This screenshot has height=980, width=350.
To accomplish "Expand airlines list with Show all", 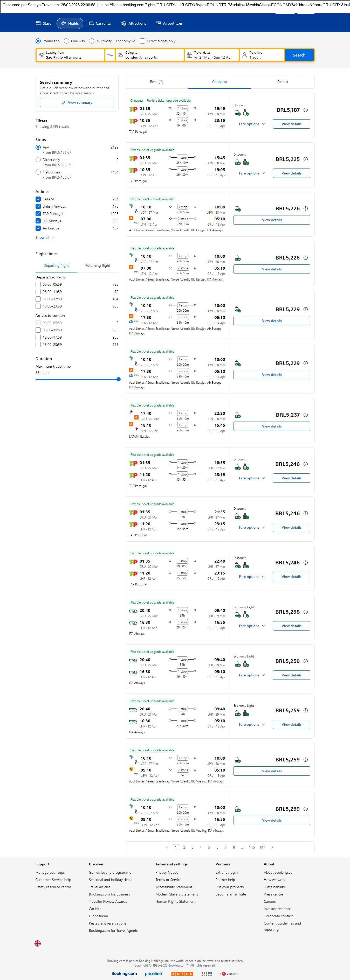I will 45,238.
